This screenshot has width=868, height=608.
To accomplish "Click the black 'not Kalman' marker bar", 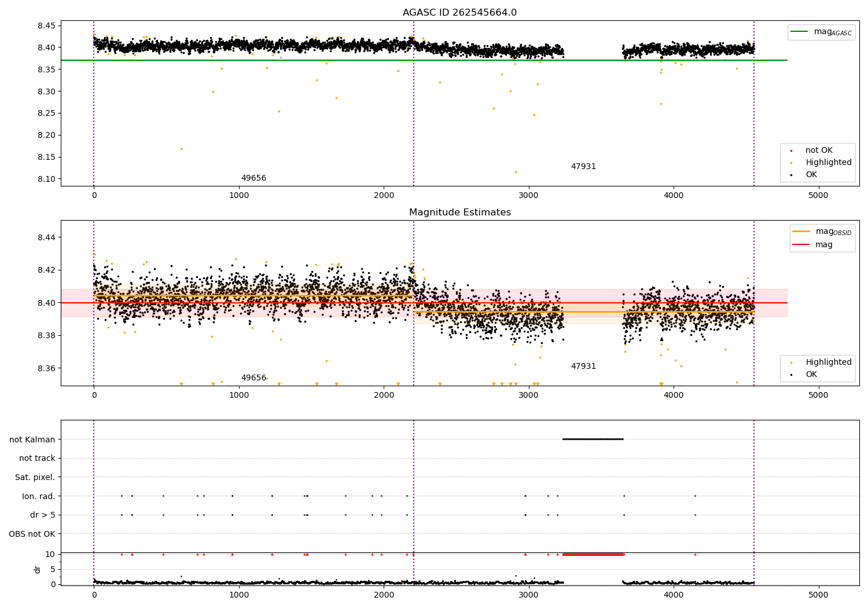I will [593, 439].
